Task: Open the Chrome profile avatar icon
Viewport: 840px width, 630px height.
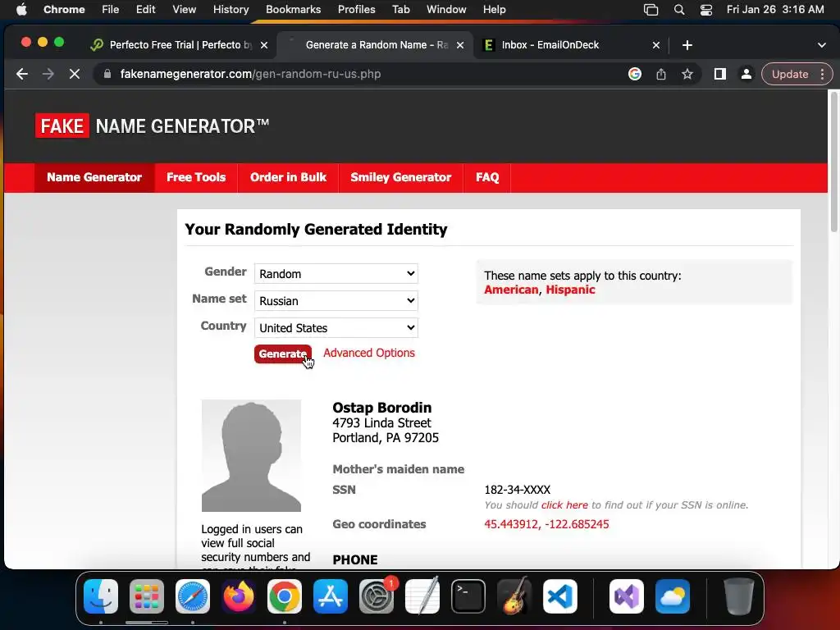Action: click(746, 74)
